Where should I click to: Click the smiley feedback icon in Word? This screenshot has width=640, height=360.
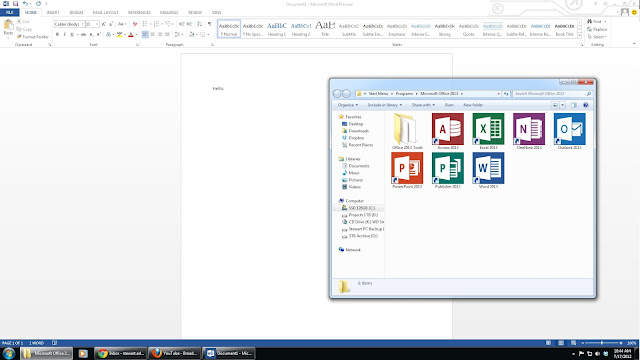click(634, 12)
